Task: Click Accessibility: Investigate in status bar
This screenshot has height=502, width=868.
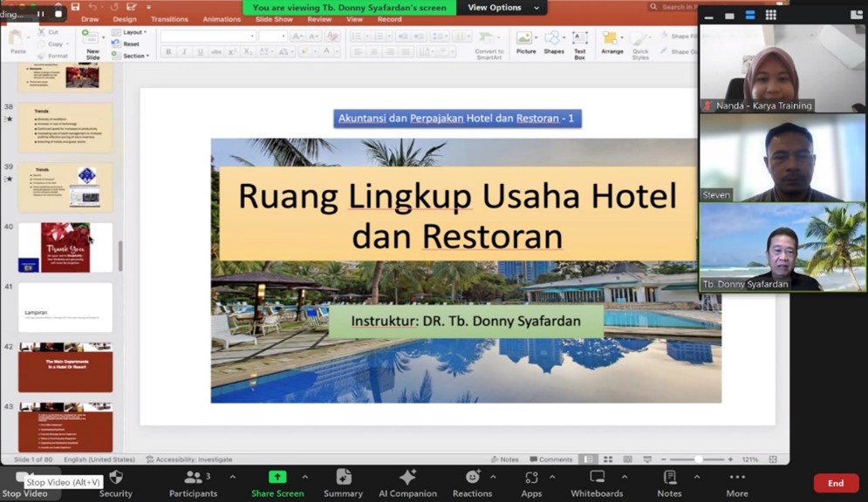Action: click(188, 459)
